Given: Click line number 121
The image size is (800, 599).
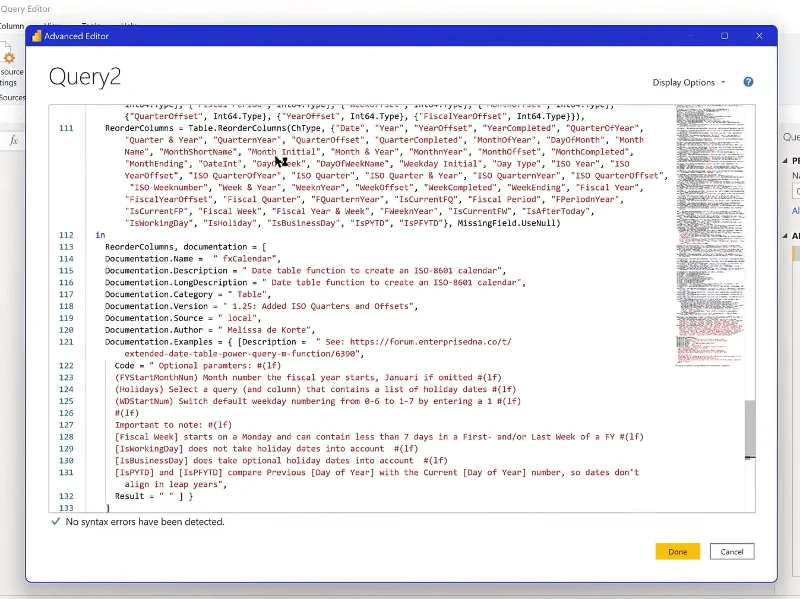Looking at the screenshot, I should (66, 342).
